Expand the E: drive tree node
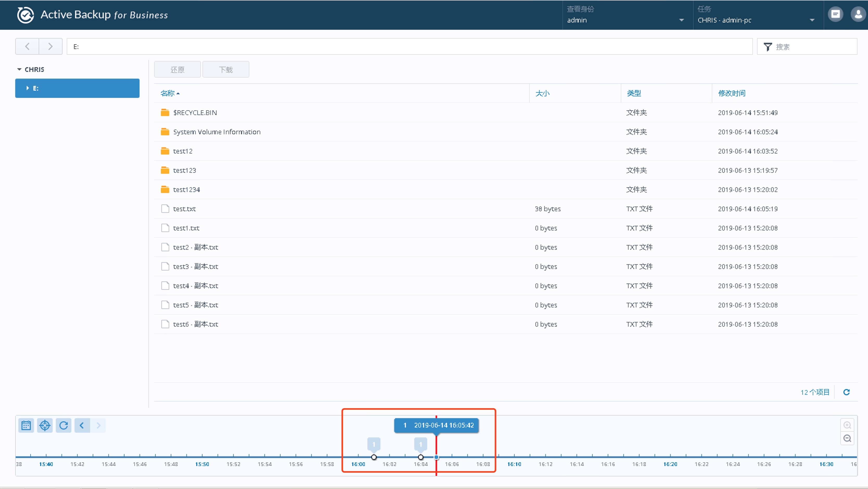The height and width of the screenshot is (489, 868). pyautogui.click(x=28, y=88)
